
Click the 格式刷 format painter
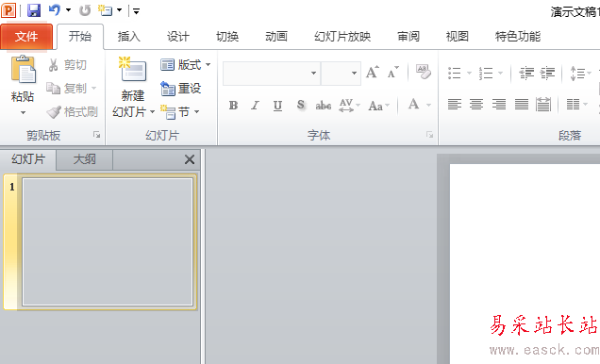(x=72, y=112)
